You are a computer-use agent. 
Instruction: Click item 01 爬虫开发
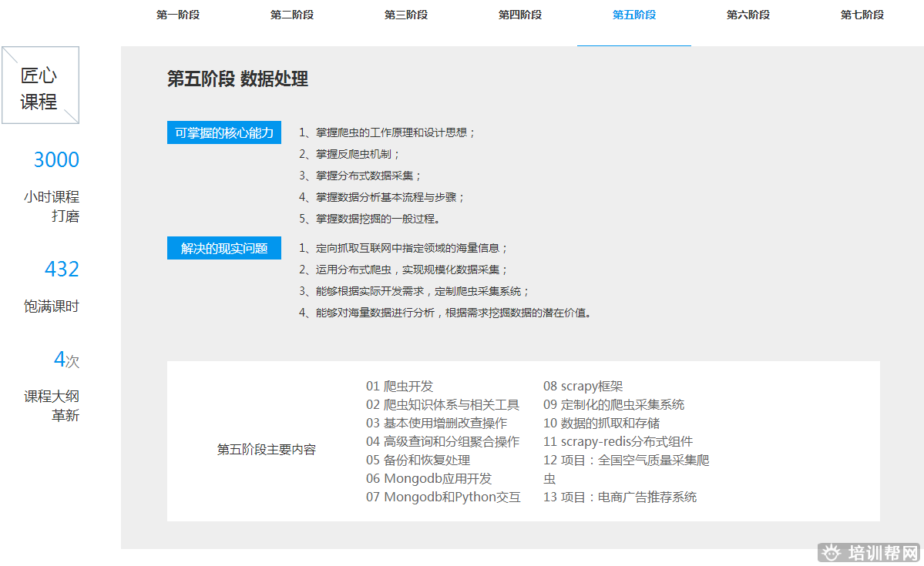pos(399,387)
